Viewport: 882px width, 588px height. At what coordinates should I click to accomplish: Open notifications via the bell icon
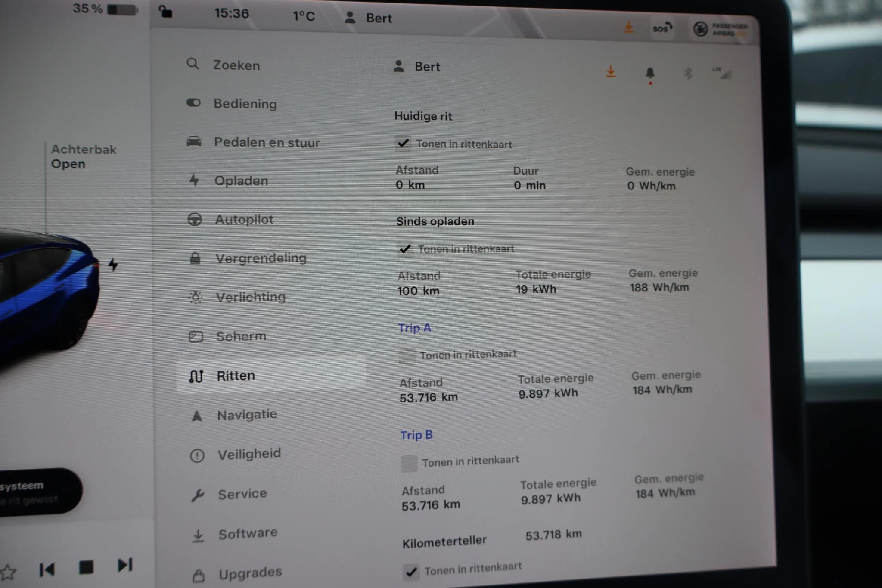click(x=650, y=73)
